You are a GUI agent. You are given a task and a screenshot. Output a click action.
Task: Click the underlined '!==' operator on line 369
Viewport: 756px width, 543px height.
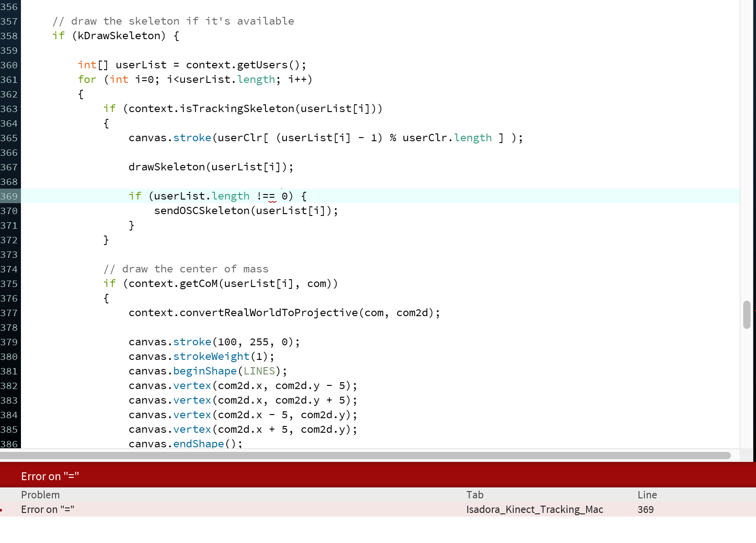point(266,196)
